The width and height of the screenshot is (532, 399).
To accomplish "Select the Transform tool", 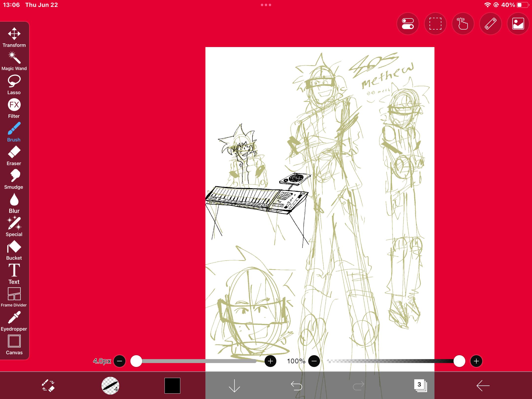I will [14, 37].
